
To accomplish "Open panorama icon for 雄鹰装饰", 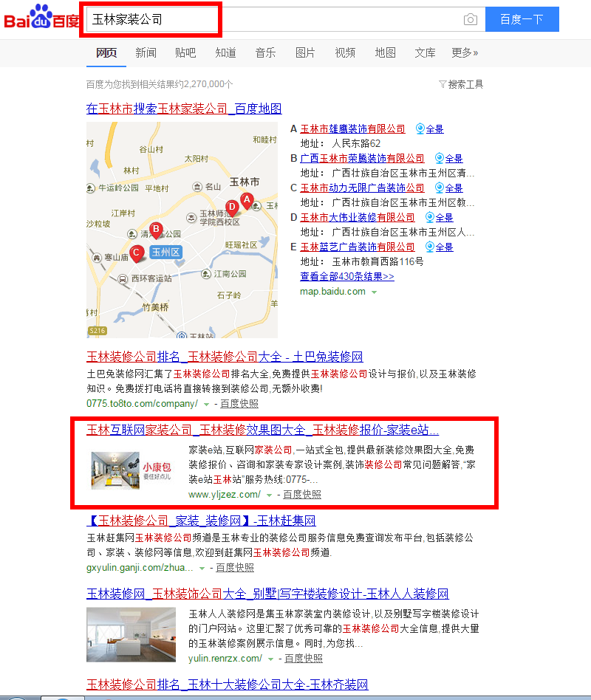I will pyautogui.click(x=420, y=128).
